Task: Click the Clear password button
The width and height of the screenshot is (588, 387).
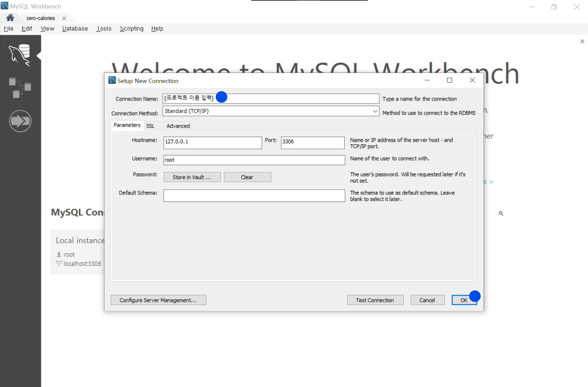Action: click(x=247, y=177)
